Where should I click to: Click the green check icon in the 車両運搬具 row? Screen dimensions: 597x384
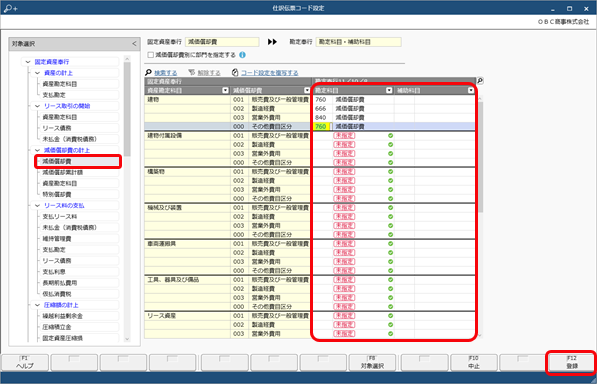pos(390,244)
